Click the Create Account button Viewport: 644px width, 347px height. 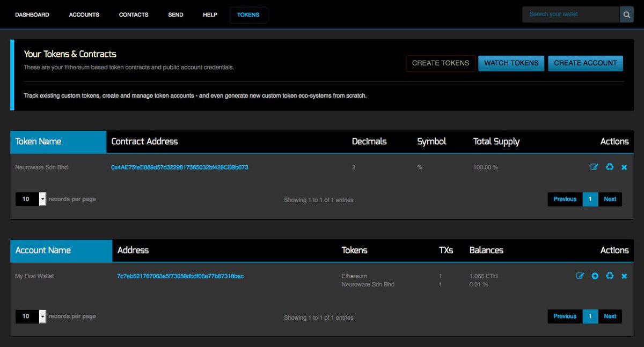(586, 63)
